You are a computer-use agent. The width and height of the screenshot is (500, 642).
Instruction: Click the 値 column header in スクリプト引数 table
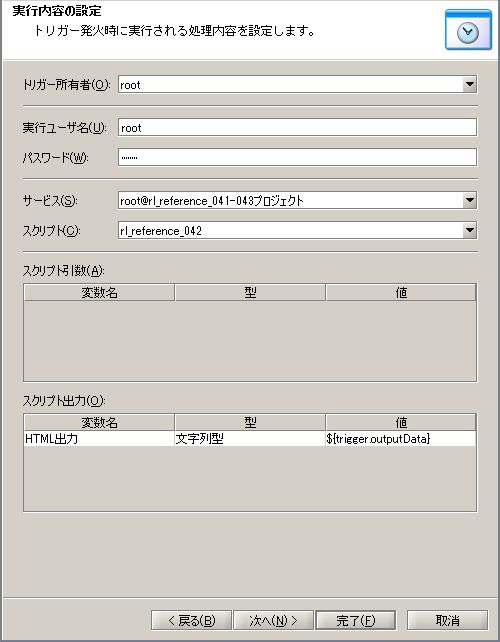pos(401,293)
